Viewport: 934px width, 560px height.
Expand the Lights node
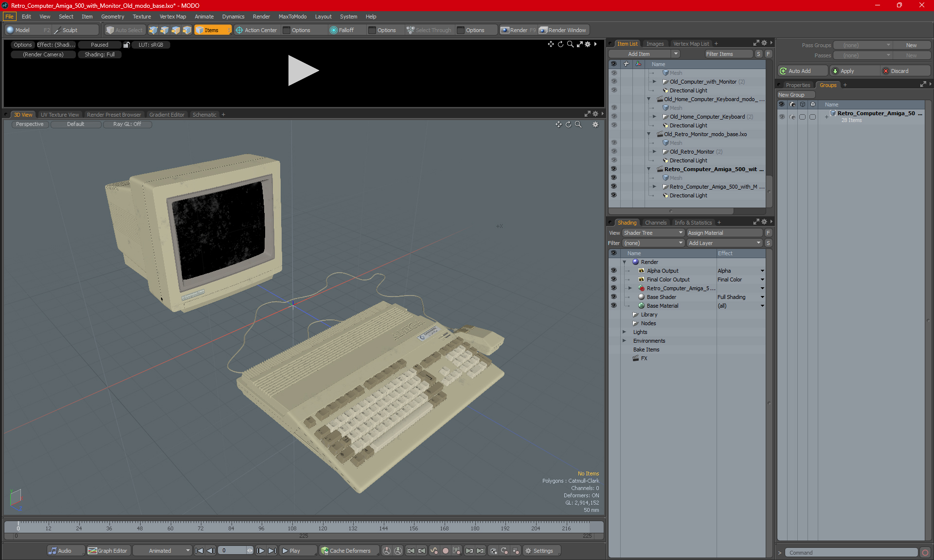tap(624, 332)
